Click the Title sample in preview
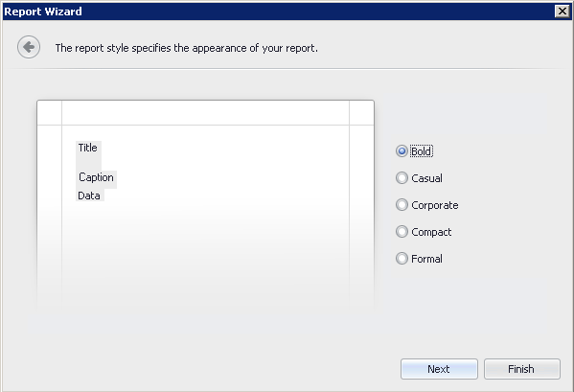This screenshot has height=392, width=574. pyautogui.click(x=88, y=148)
